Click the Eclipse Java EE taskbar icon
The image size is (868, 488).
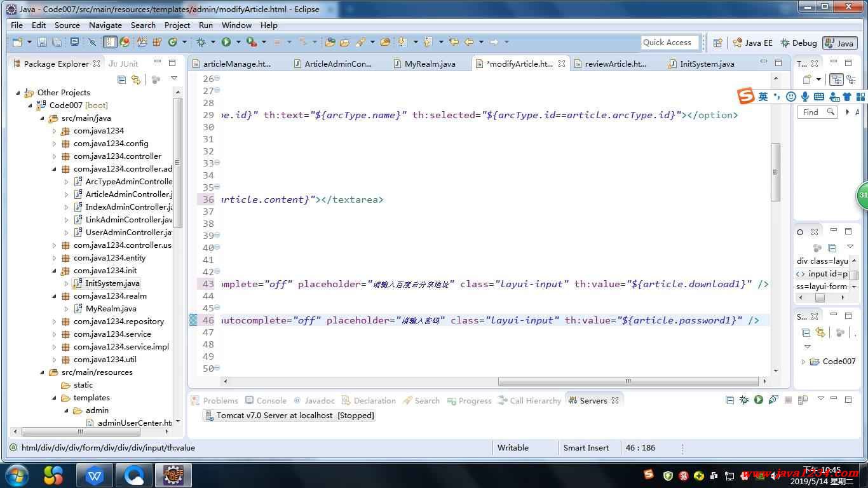tap(173, 475)
